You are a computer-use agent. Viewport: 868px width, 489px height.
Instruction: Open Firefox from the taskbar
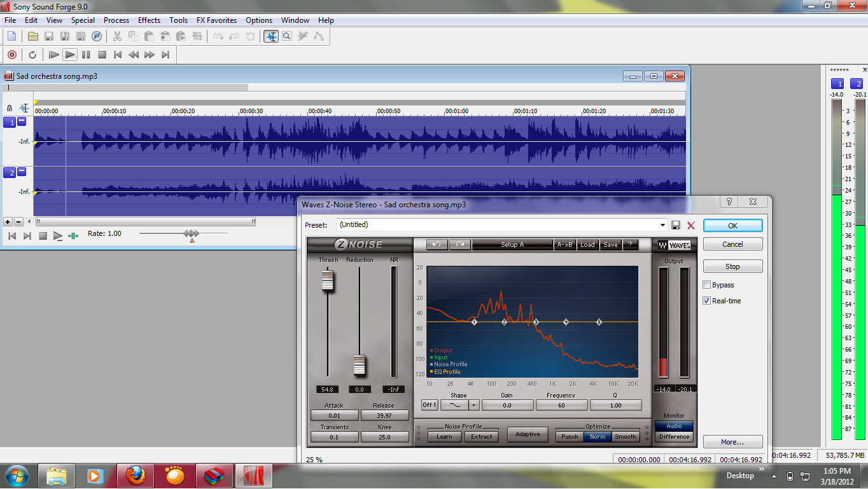tap(135, 476)
